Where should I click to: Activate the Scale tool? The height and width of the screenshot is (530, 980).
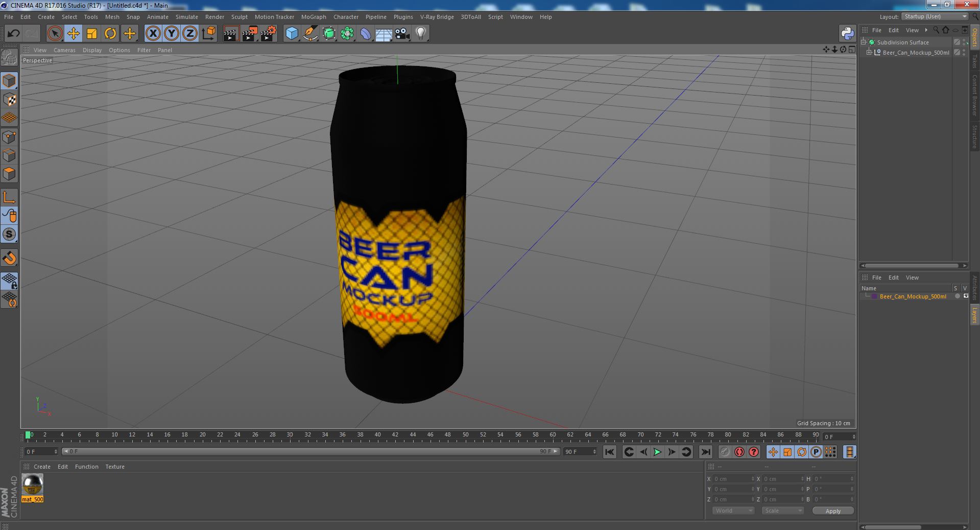pos(92,34)
